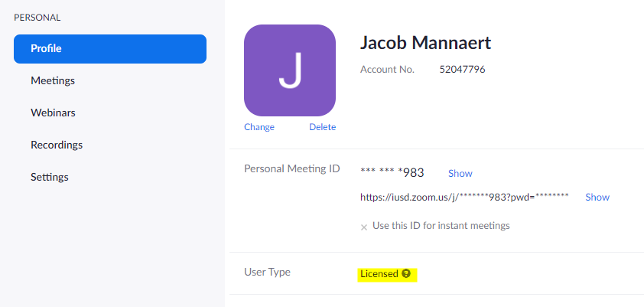Open Webinars from the sidebar
644x307 pixels.
point(53,113)
